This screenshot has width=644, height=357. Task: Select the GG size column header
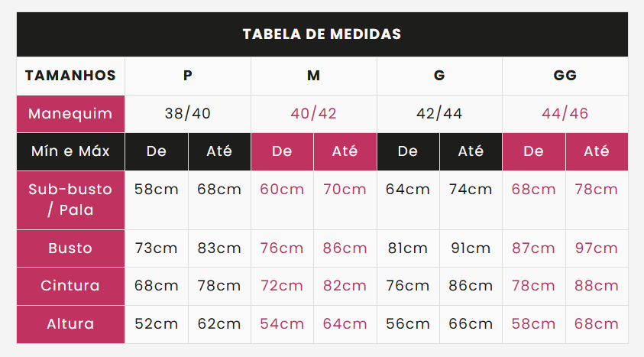coord(565,76)
